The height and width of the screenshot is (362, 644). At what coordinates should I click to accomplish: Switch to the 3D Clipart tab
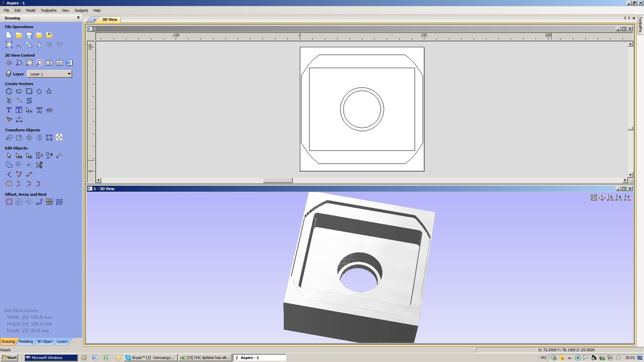[45, 342]
